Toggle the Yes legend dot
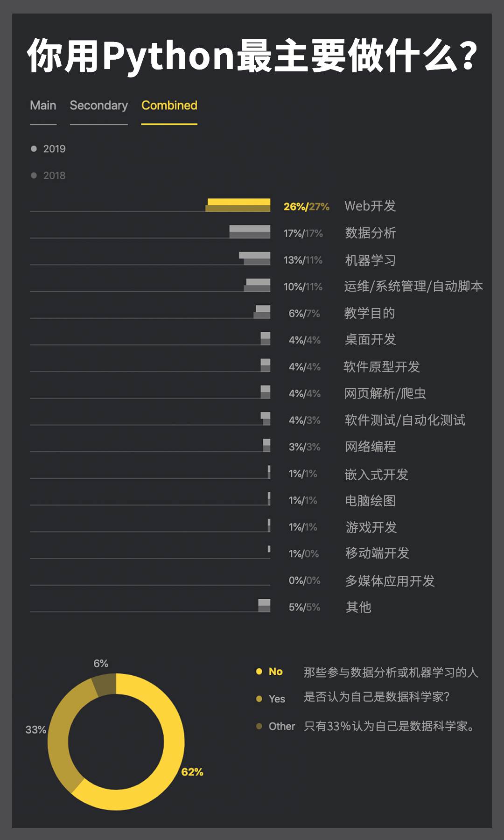Image resolution: width=504 pixels, height=840 pixels. pyautogui.click(x=259, y=699)
